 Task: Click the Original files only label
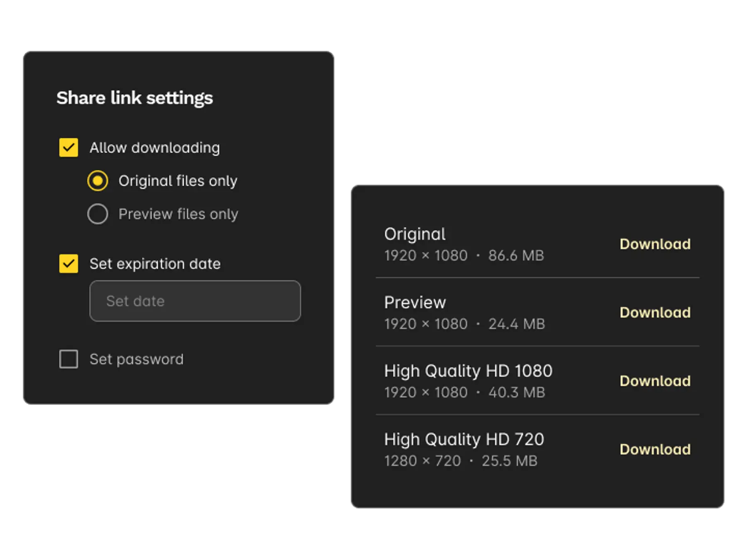tap(178, 181)
